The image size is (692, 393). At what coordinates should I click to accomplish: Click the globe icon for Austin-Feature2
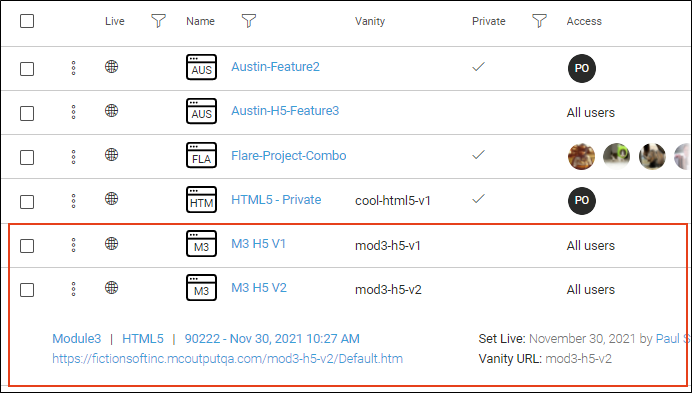coord(111,67)
